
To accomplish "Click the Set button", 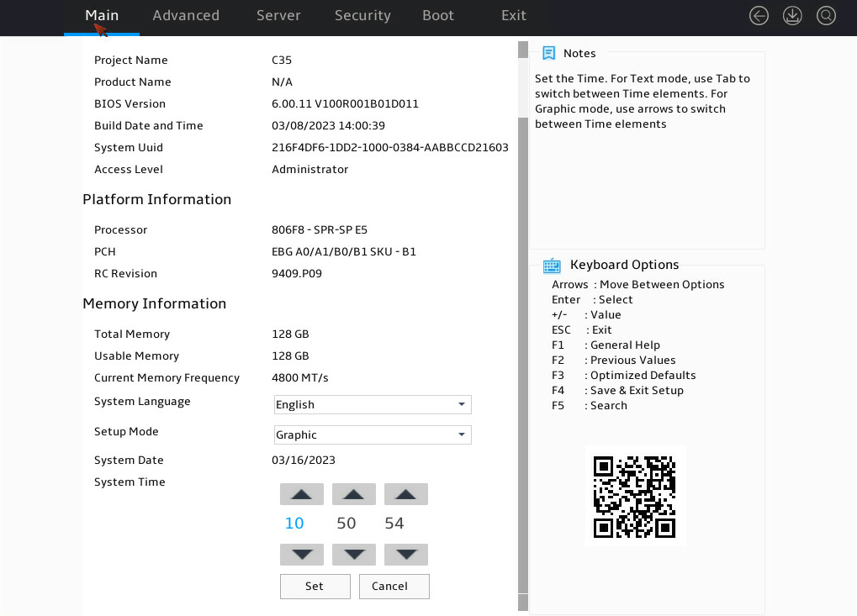I will tap(315, 587).
